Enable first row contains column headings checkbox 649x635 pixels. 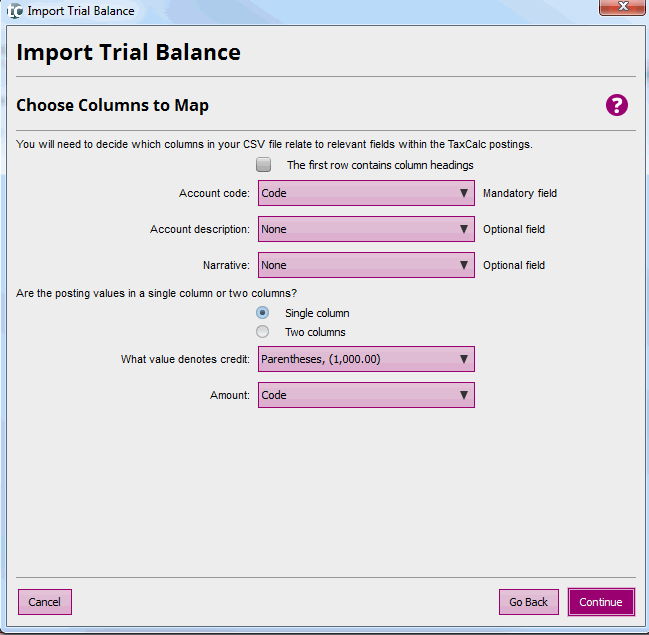(264, 165)
